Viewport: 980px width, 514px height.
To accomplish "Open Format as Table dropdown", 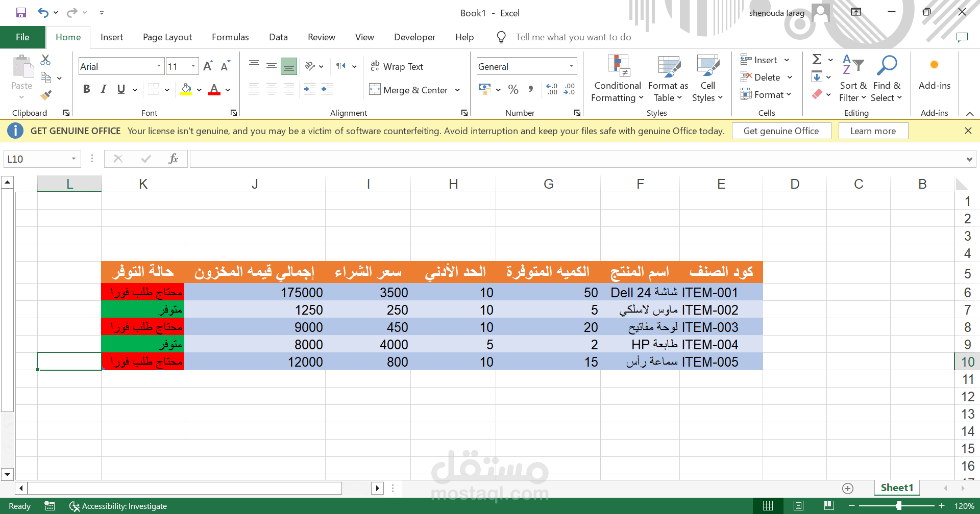I will pos(668,79).
